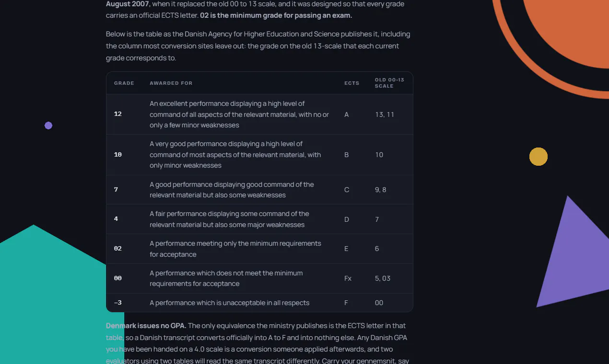Click old scale value 6 in the 02 row
The width and height of the screenshot is (609, 364).
click(377, 249)
